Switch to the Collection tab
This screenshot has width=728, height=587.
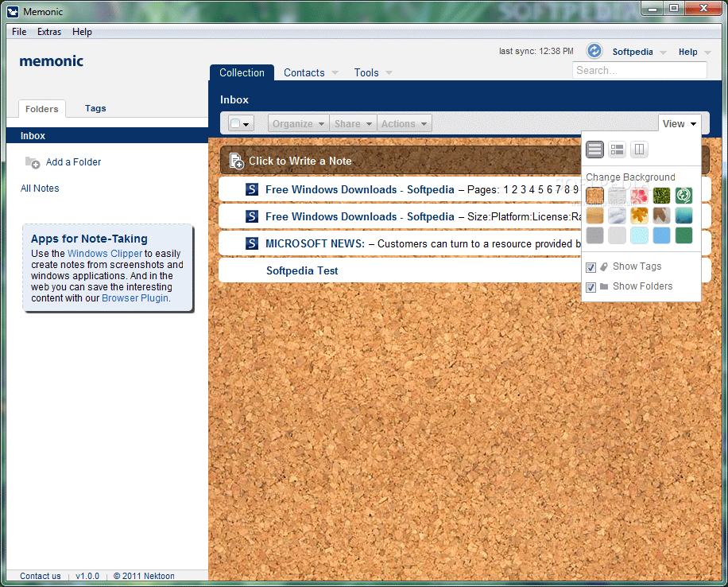click(x=242, y=73)
